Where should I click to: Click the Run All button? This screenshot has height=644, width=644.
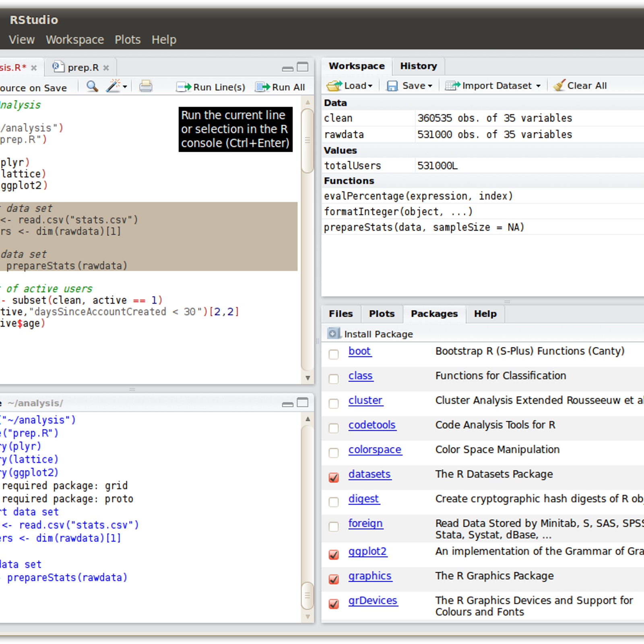point(280,87)
